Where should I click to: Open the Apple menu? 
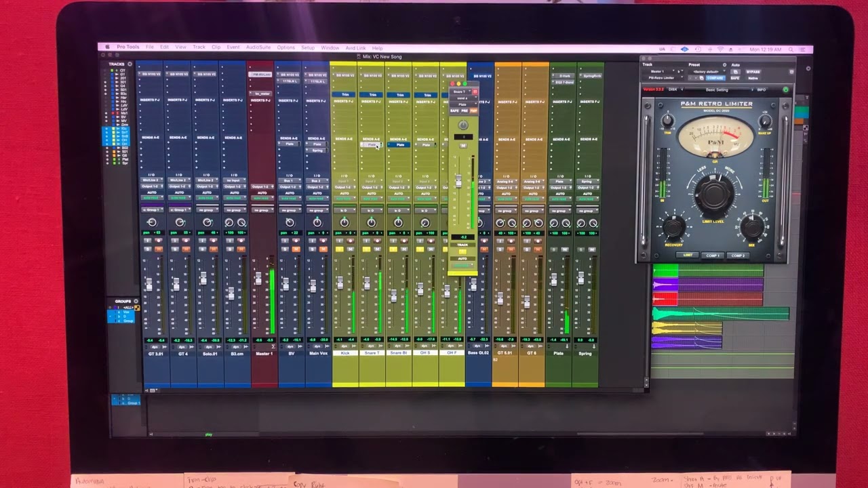point(106,47)
